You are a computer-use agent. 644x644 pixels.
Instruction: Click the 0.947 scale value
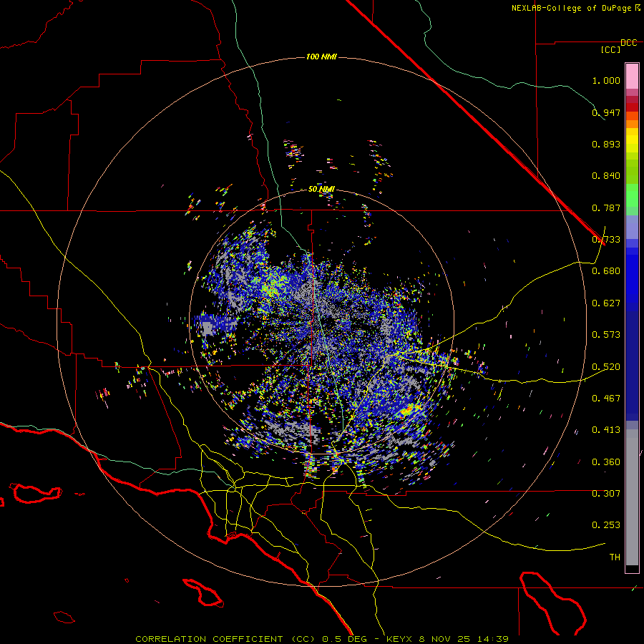tap(606, 112)
